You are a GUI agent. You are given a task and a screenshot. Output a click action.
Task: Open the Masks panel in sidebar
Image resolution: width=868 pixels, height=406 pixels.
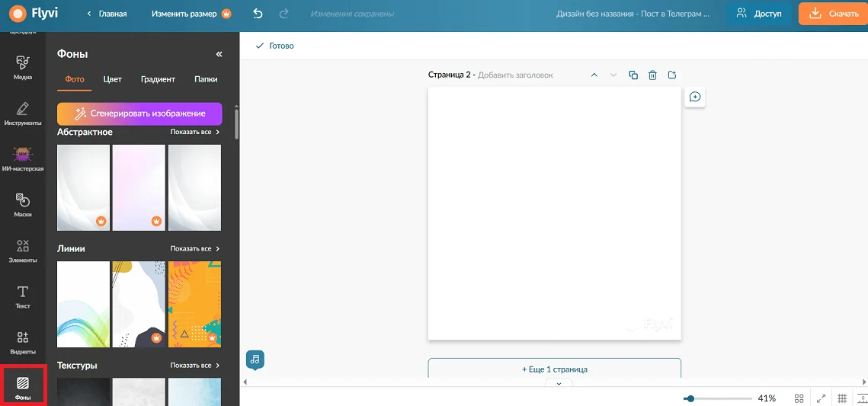point(23,205)
